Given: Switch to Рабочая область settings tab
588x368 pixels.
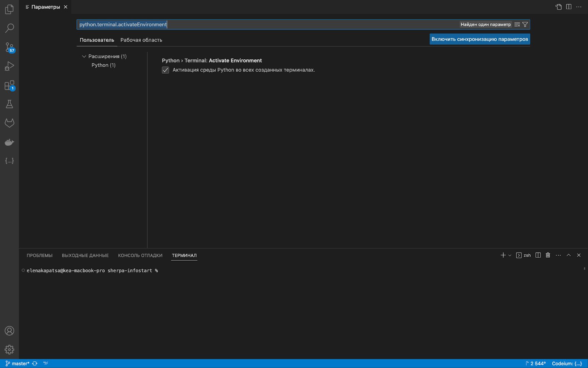Looking at the screenshot, I should [141, 40].
